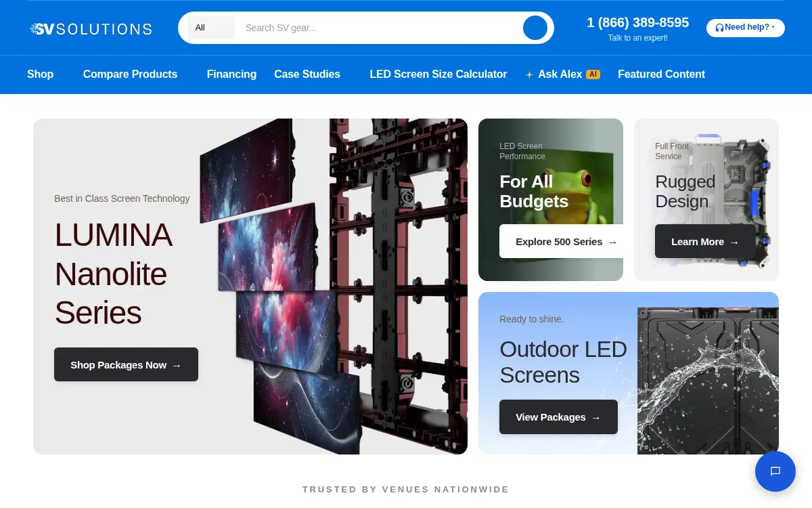Image resolution: width=812 pixels, height=508 pixels.
Task: Focus the Search SV gear input field
Action: click(x=379, y=28)
